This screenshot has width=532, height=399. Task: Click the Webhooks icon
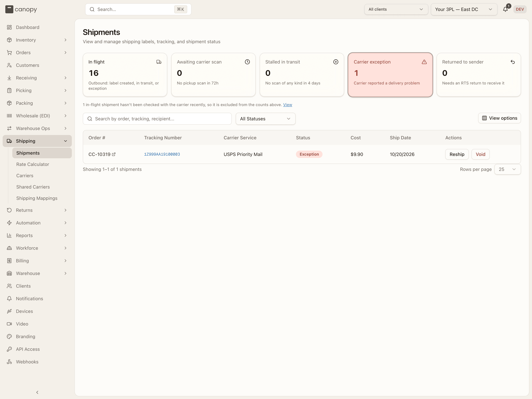pyautogui.click(x=9, y=362)
